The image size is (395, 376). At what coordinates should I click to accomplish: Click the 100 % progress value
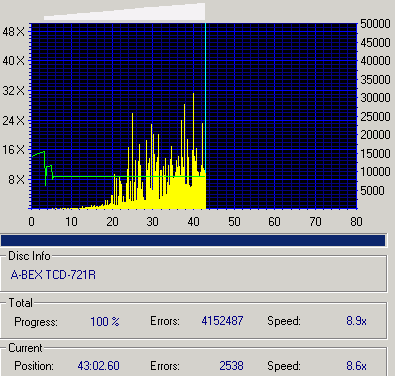click(105, 322)
